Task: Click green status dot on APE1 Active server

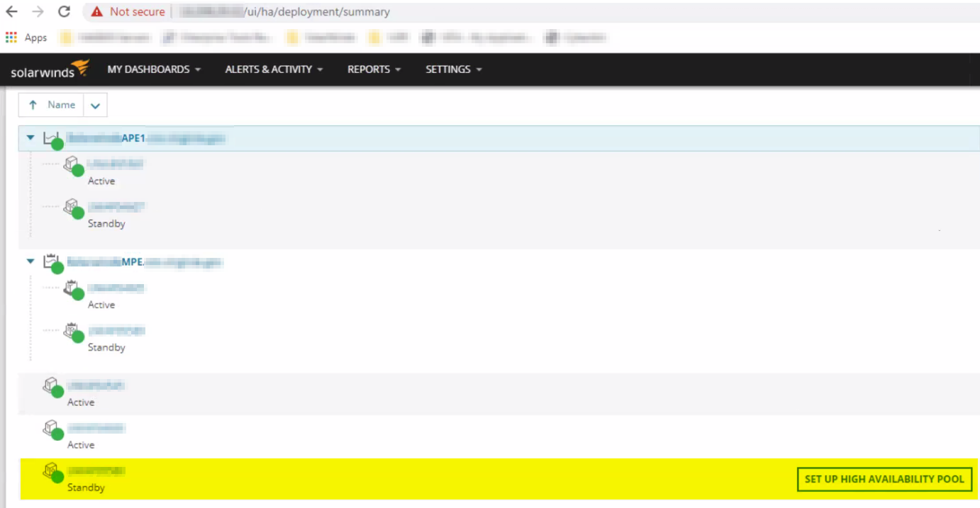Action: point(78,174)
